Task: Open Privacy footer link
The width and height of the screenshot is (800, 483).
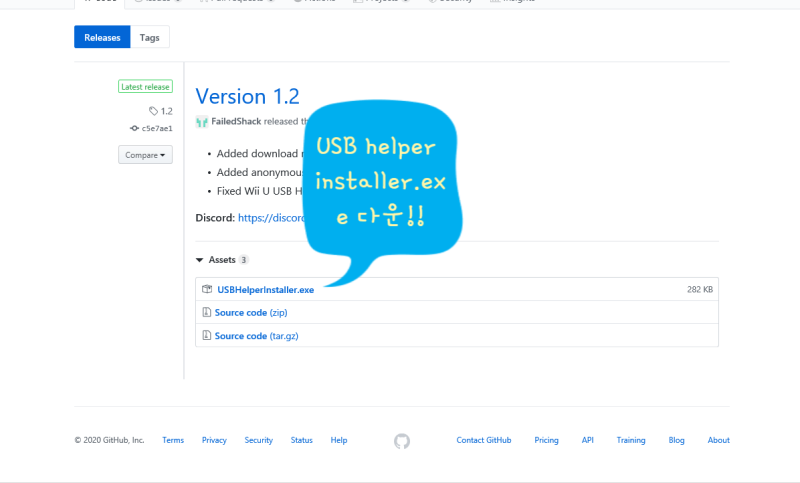Action: (214, 440)
